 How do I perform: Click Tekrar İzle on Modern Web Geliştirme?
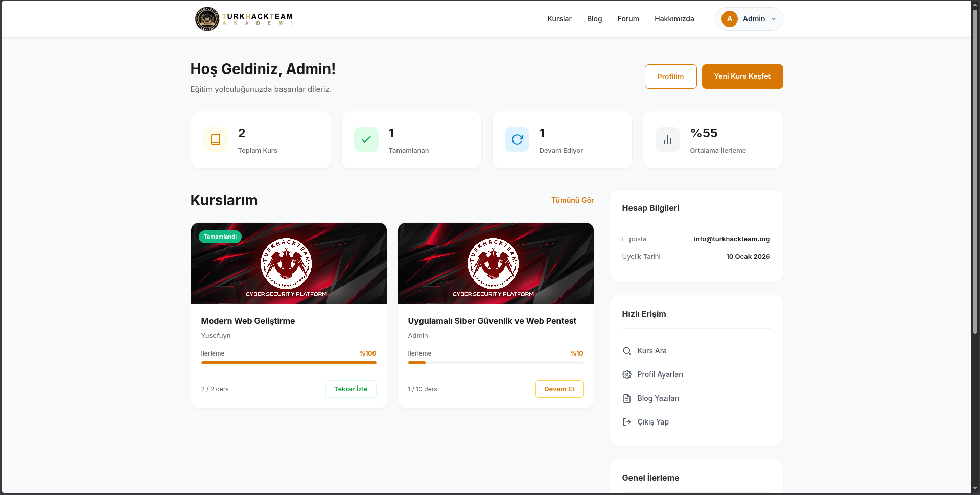pyautogui.click(x=351, y=389)
